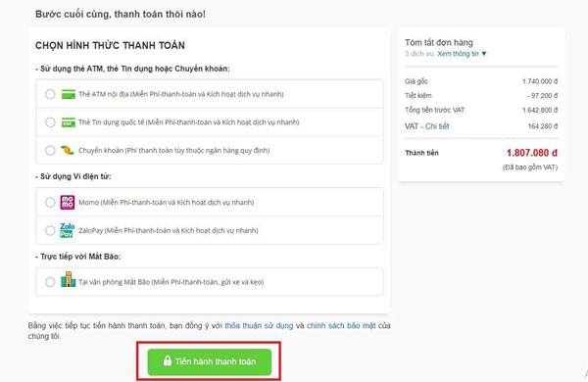Click the green ATM card icon
588x382 pixels.
tap(69, 94)
